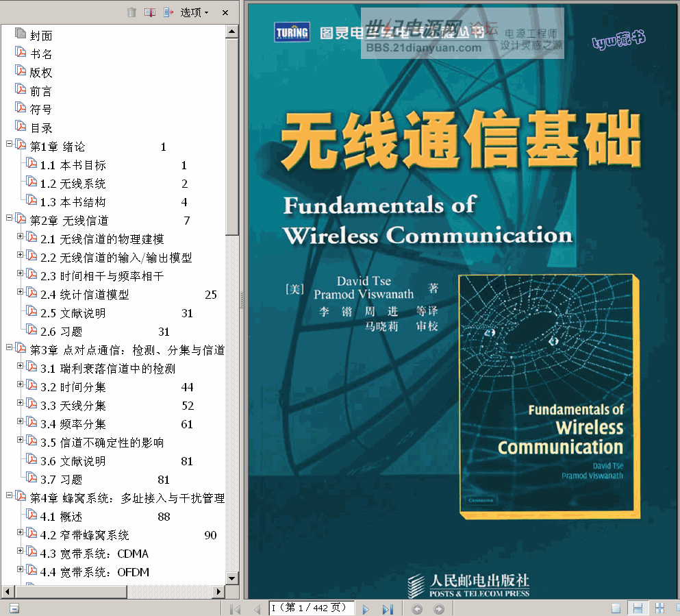
Task: Click the previous view back arrow
Action: click(417, 608)
